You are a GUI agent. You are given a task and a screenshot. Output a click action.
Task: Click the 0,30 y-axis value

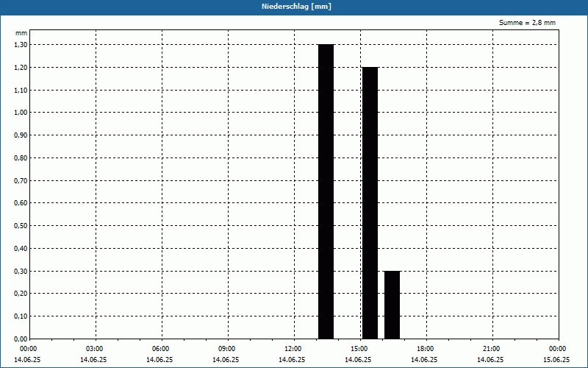[x=21, y=271]
